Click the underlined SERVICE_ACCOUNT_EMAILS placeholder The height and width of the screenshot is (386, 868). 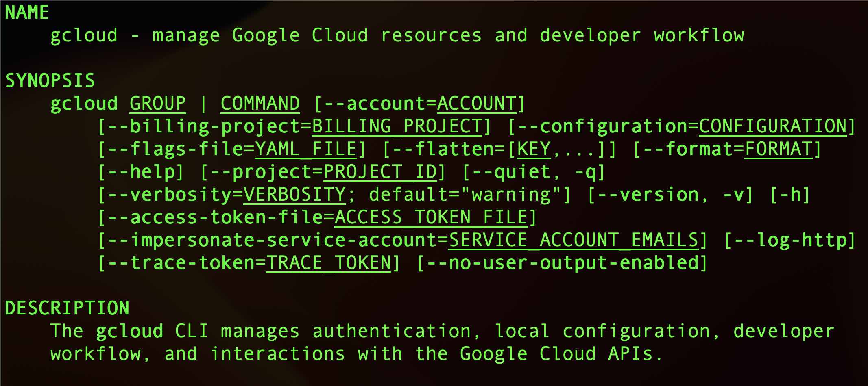pos(574,240)
